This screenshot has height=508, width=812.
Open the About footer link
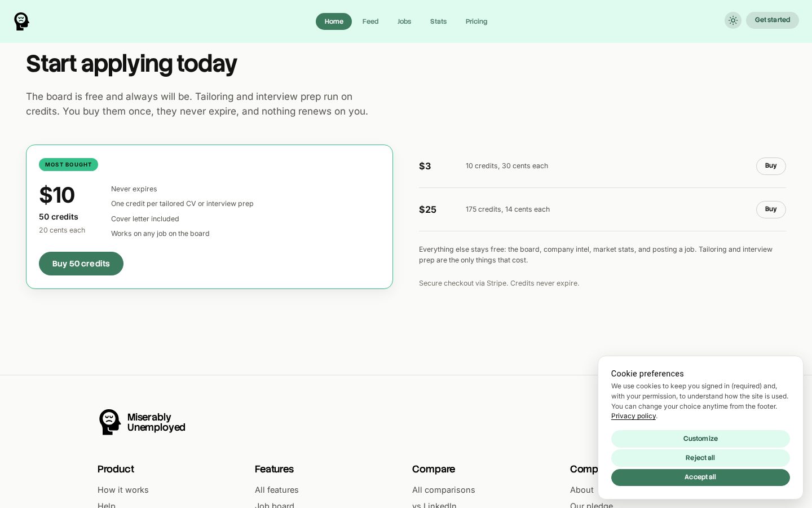pos(582,490)
